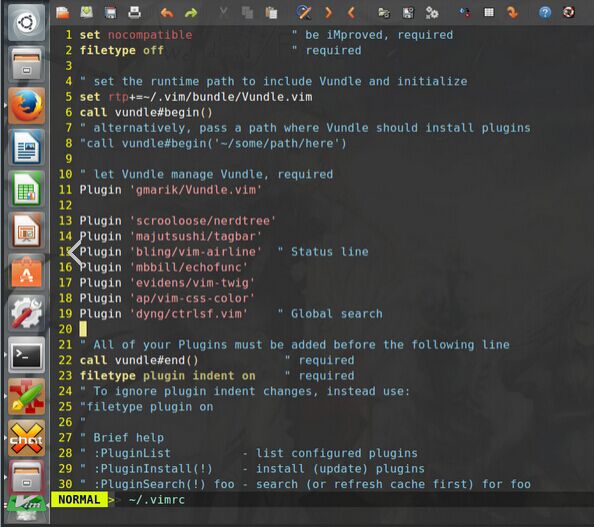
Task: Open Ubuntu Software Center dock icon
Action: [27, 272]
